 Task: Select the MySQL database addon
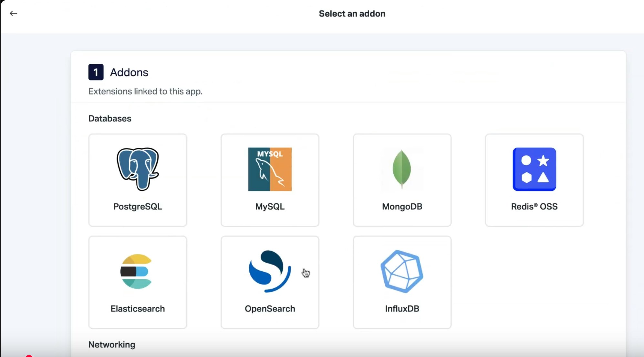[x=270, y=180]
